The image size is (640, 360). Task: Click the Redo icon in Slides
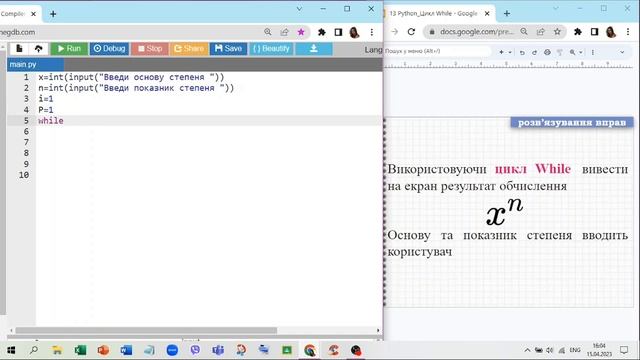pyautogui.click(x=534, y=52)
